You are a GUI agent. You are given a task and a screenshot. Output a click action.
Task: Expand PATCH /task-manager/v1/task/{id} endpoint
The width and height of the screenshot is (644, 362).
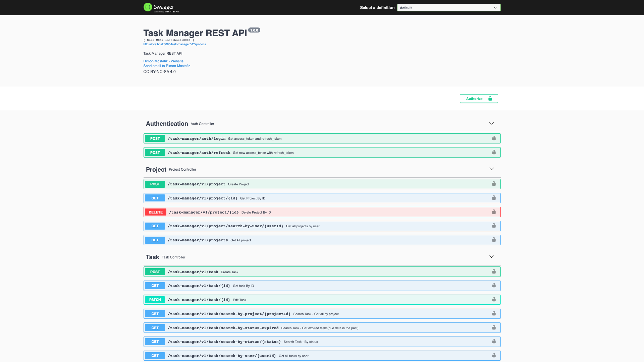[x=322, y=300]
